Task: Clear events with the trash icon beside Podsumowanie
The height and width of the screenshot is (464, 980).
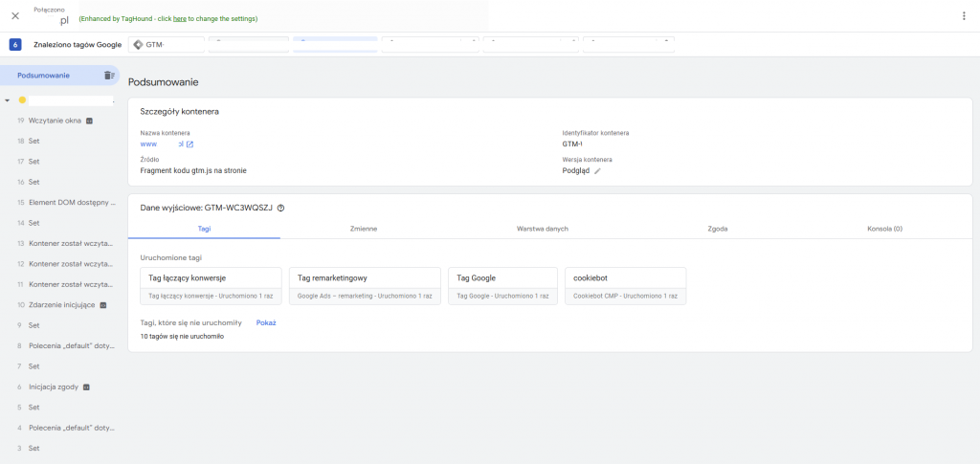Action: [109, 76]
